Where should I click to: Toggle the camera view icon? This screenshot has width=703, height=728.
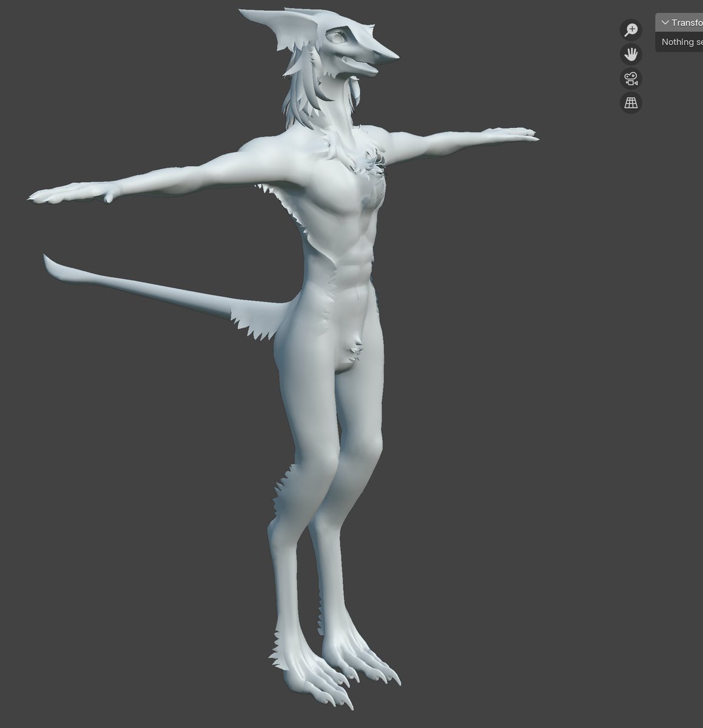click(x=631, y=79)
